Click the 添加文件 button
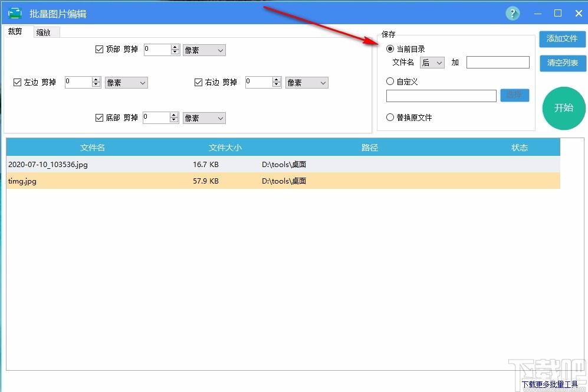 click(562, 39)
